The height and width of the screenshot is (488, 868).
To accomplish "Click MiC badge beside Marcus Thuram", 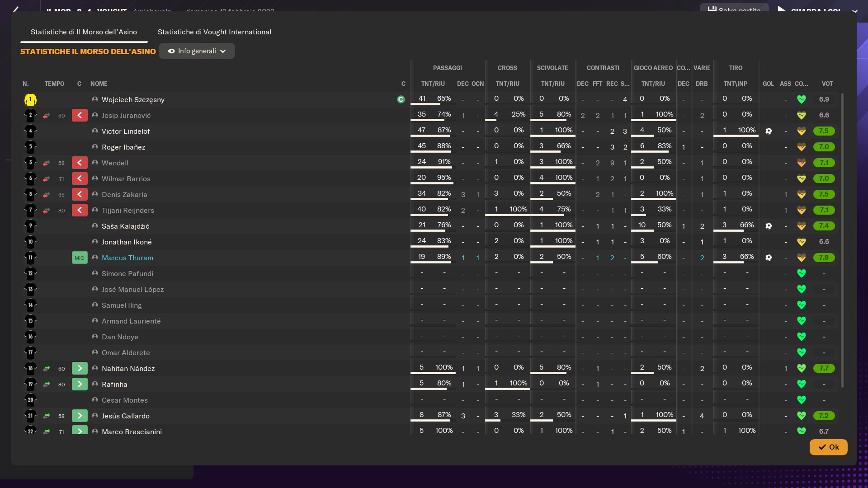I will (80, 258).
